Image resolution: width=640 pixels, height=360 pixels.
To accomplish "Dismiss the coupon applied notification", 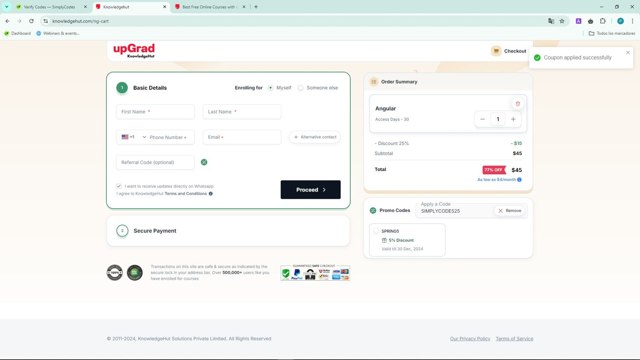I will (x=628, y=53).
